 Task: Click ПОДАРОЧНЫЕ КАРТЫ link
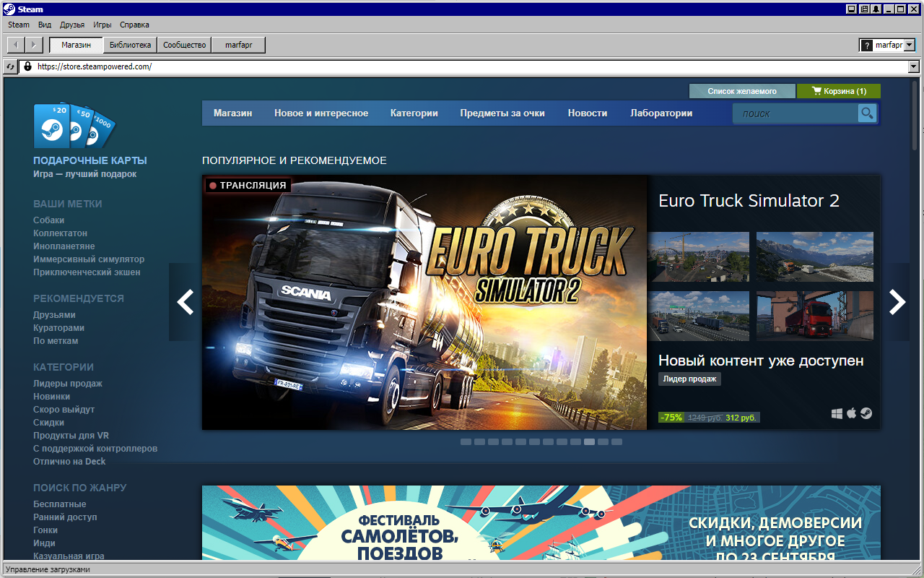click(x=90, y=160)
